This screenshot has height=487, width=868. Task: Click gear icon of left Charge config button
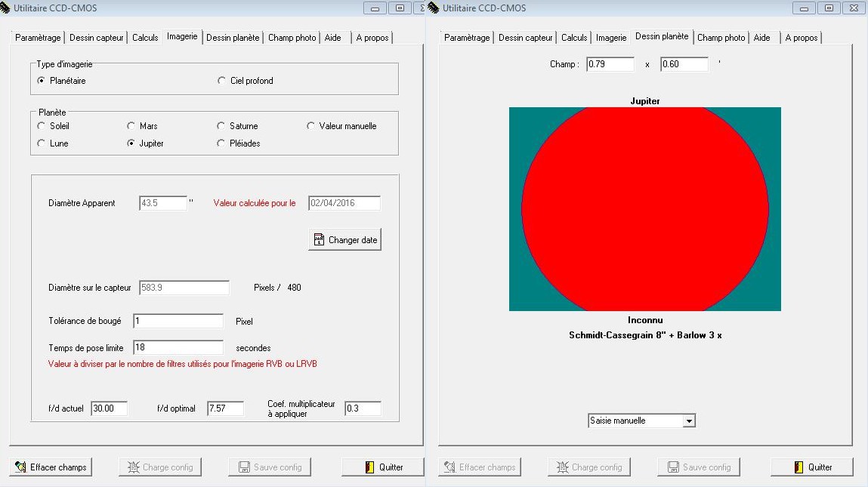point(134,467)
